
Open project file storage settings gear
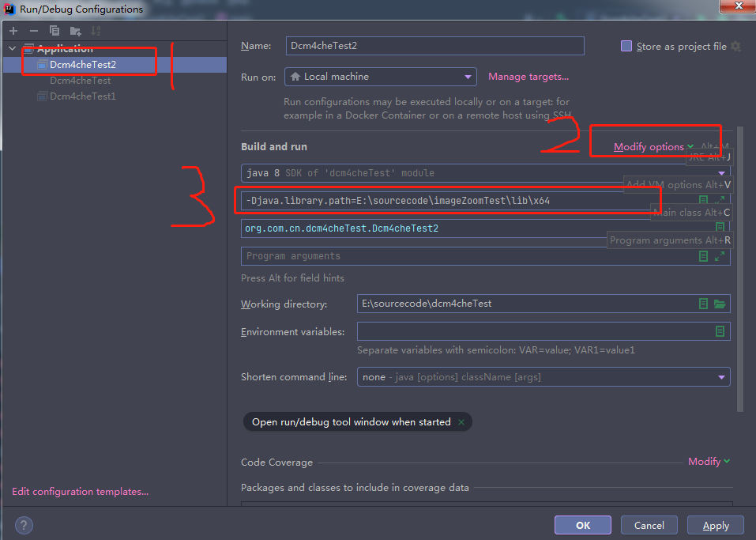coord(735,47)
